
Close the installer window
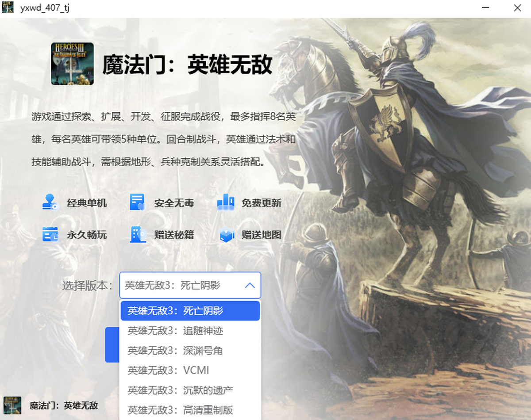tap(517, 8)
